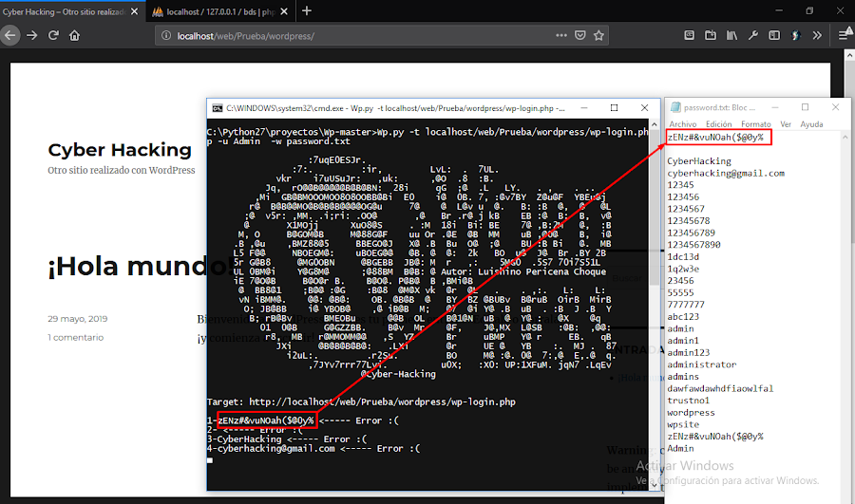Save page to Pocket

coord(580,35)
